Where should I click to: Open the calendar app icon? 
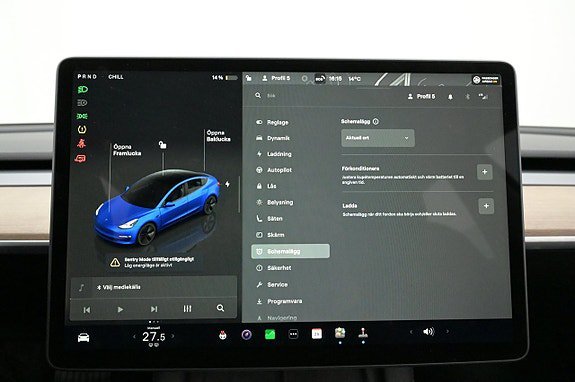click(317, 334)
